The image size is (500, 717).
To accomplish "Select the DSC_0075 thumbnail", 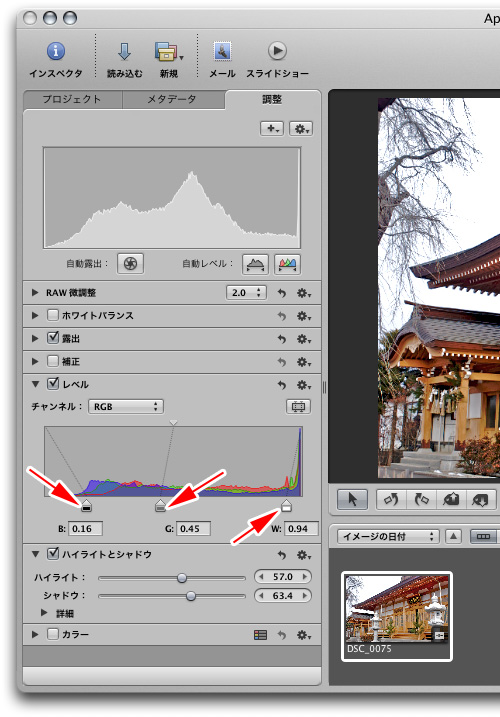I will click(x=397, y=616).
